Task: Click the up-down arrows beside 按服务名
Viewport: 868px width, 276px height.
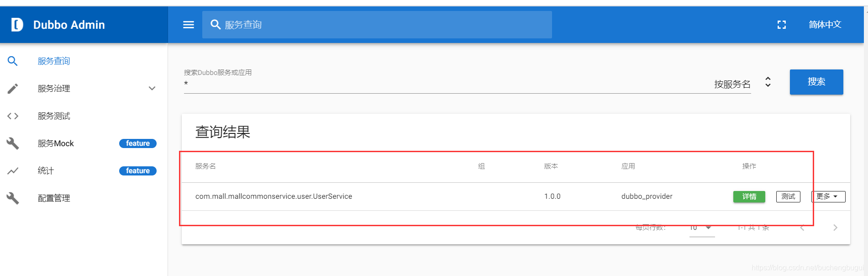Action: coord(768,82)
